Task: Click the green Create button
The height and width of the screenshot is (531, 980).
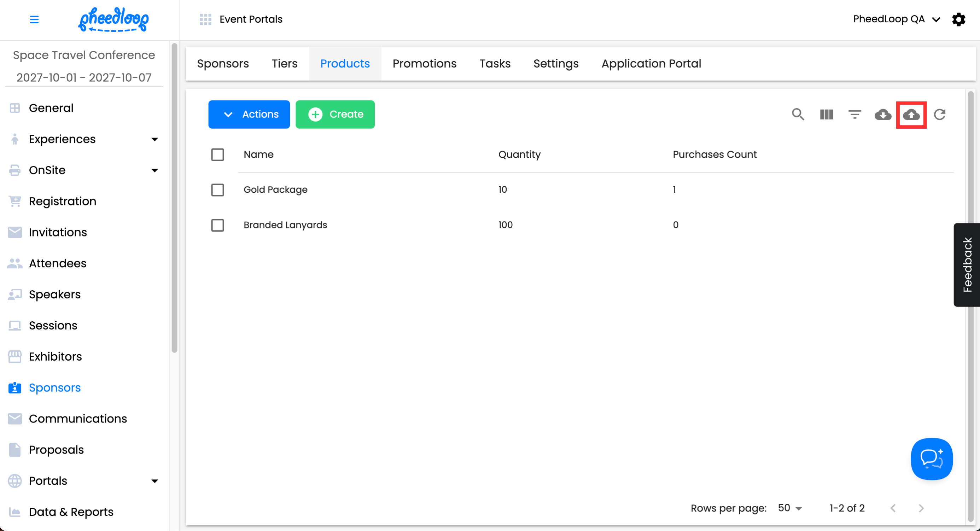Action: click(335, 115)
